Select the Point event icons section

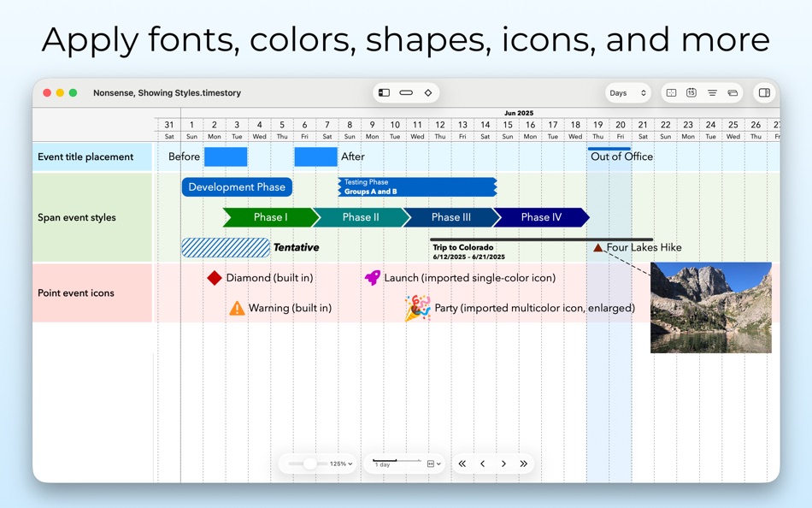click(92, 292)
